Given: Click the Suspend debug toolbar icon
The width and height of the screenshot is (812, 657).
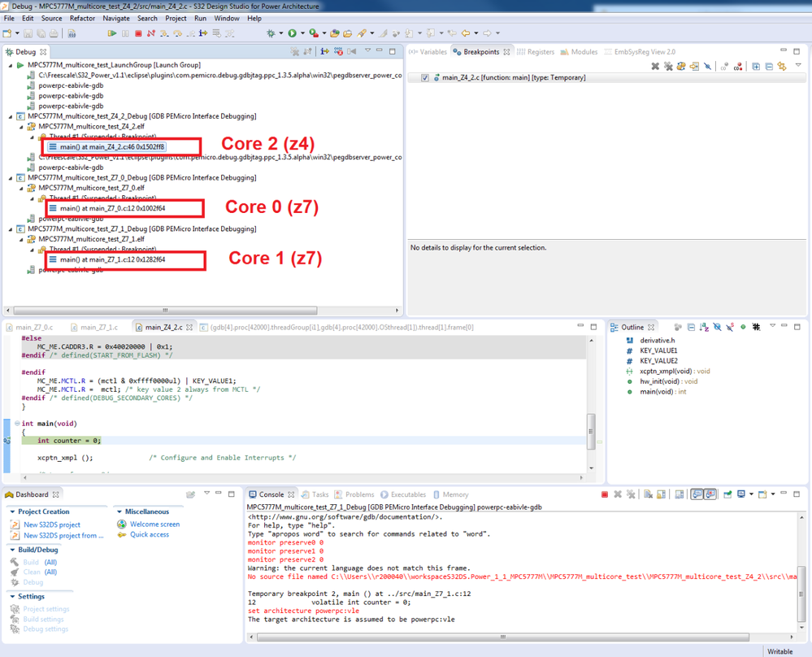Looking at the screenshot, I should [125, 33].
